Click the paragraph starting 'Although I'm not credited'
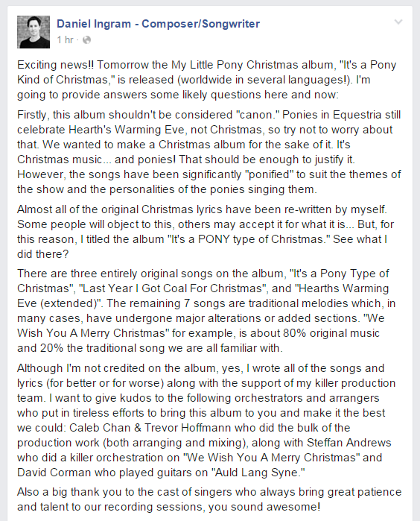420x521 pixels. pos(206,420)
